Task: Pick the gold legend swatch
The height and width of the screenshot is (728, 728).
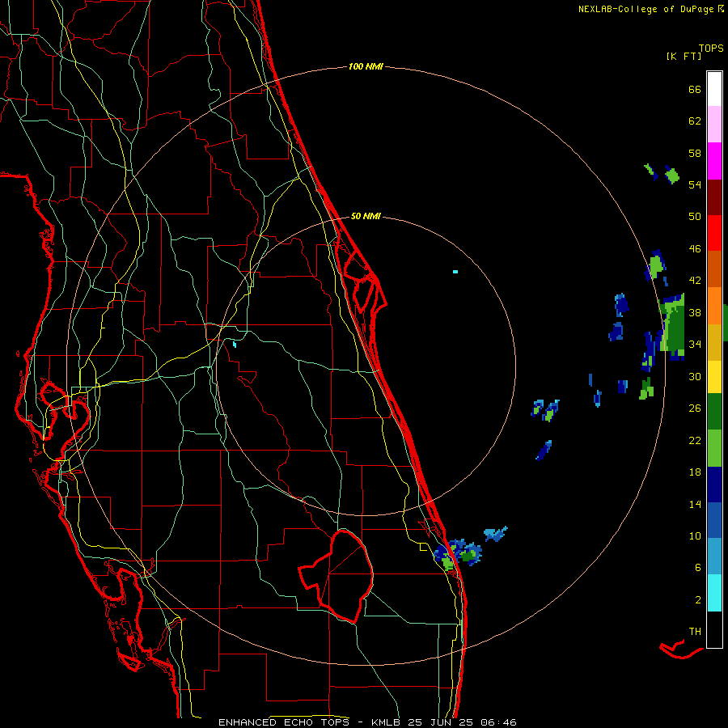Action: tap(714, 342)
